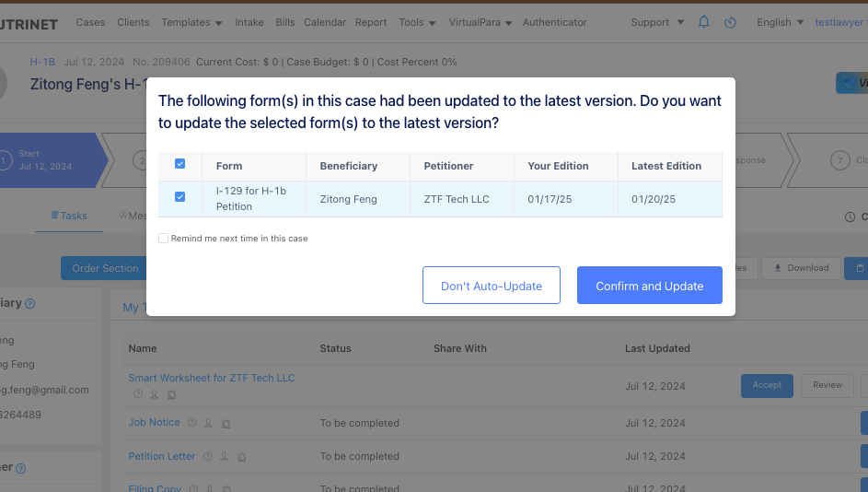Expand the Templates dropdown menu
This screenshot has height=492, width=868.
[x=191, y=23]
